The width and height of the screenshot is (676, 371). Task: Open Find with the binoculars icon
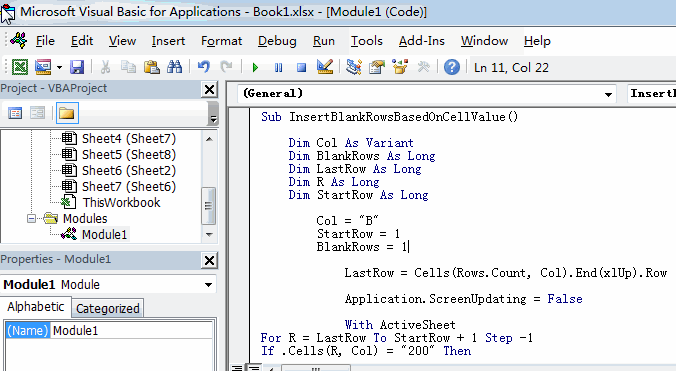pyautogui.click(x=175, y=67)
